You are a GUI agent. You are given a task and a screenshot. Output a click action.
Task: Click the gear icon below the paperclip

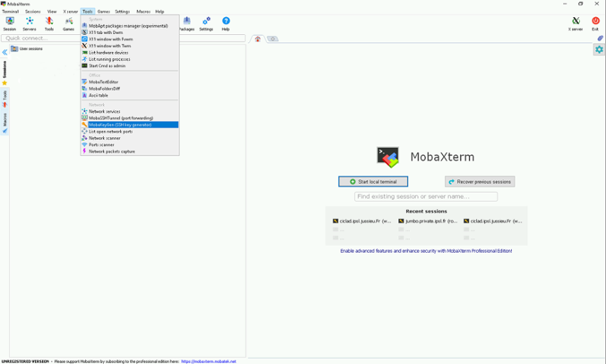coord(599,49)
